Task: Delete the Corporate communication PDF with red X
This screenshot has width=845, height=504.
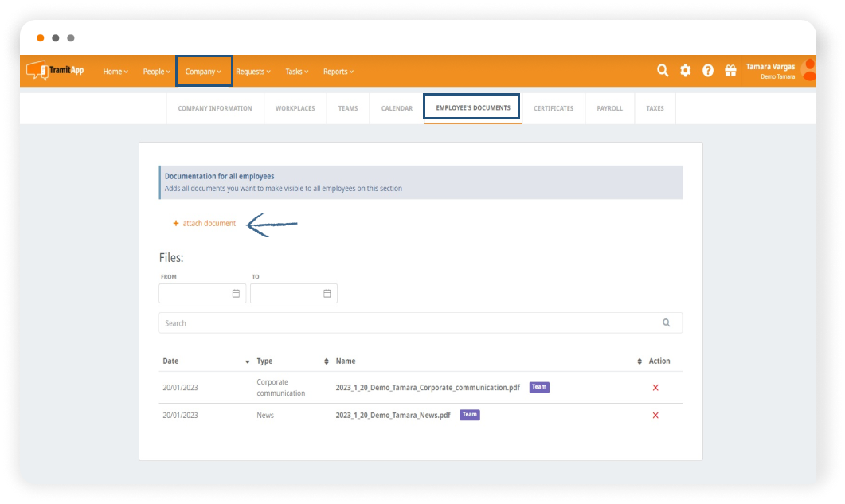Action: 655,388
